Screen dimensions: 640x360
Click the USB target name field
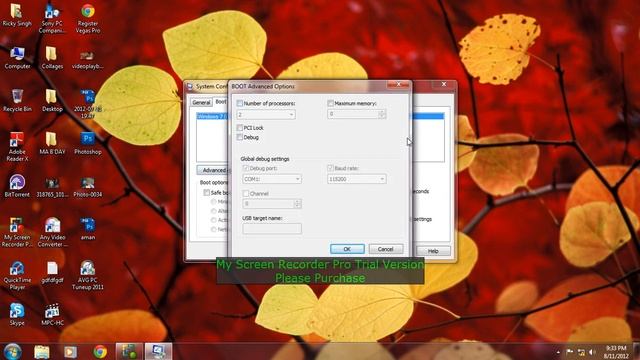click(x=272, y=229)
